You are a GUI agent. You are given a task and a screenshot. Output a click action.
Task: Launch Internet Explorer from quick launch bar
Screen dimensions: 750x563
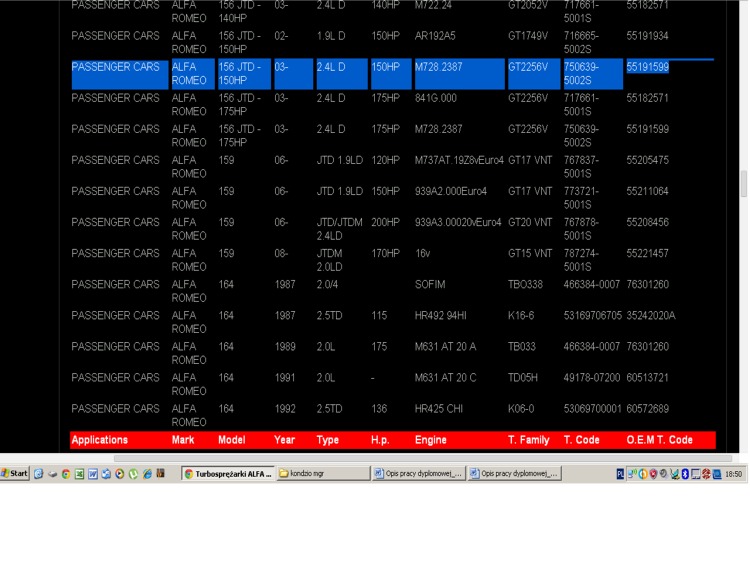click(147, 474)
